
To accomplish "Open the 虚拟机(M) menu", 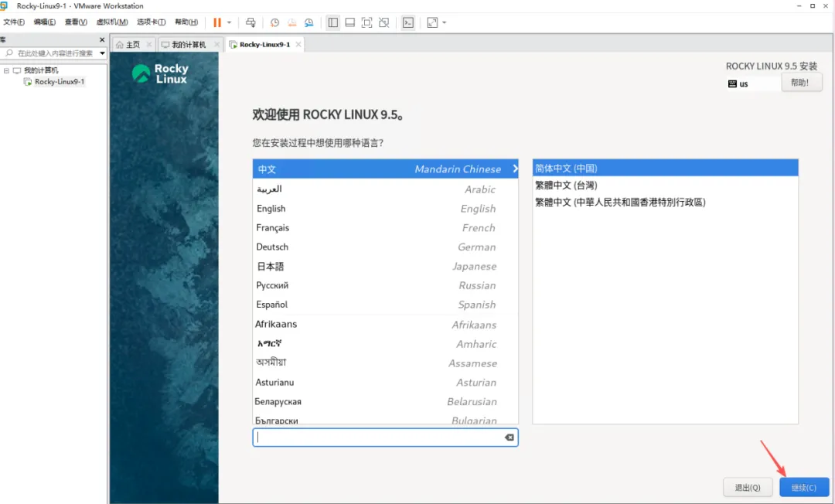I will click(112, 22).
